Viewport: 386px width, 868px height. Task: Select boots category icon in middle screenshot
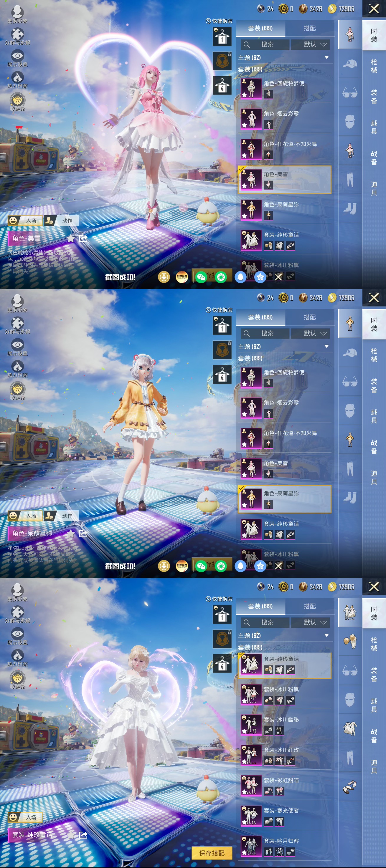tap(350, 497)
